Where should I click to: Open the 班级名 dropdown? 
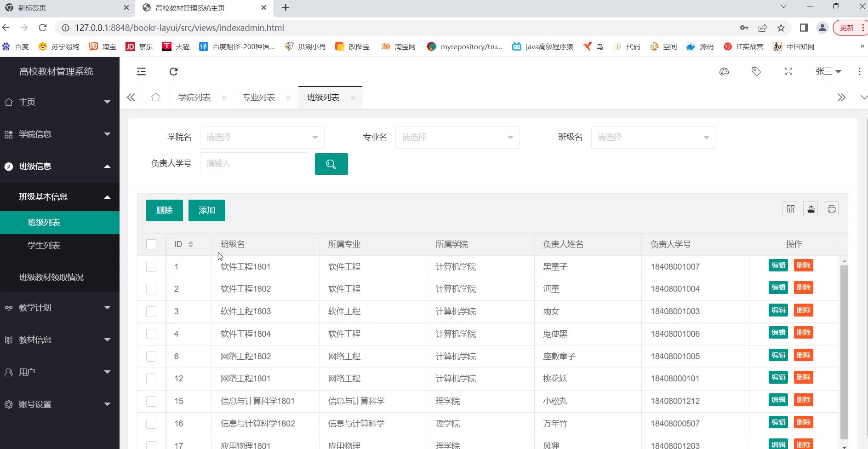[x=653, y=137]
